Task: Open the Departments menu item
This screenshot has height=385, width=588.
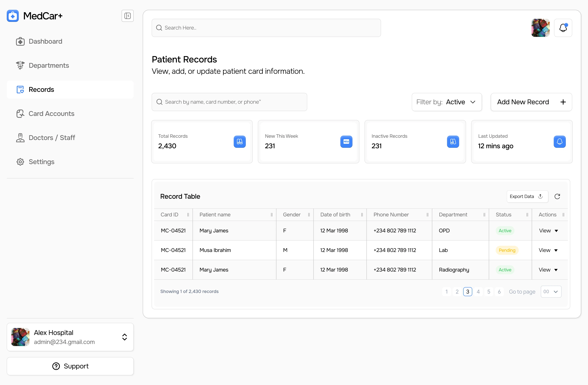Action: coord(49,65)
